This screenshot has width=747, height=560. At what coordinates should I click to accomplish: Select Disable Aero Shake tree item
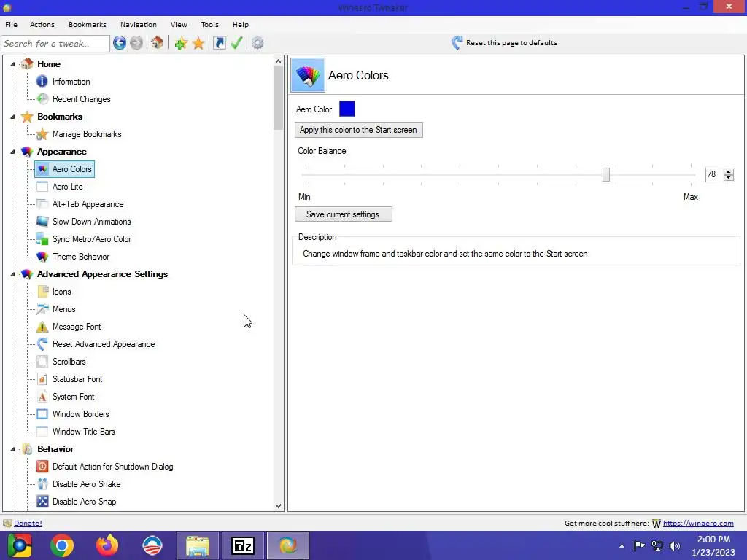point(86,484)
